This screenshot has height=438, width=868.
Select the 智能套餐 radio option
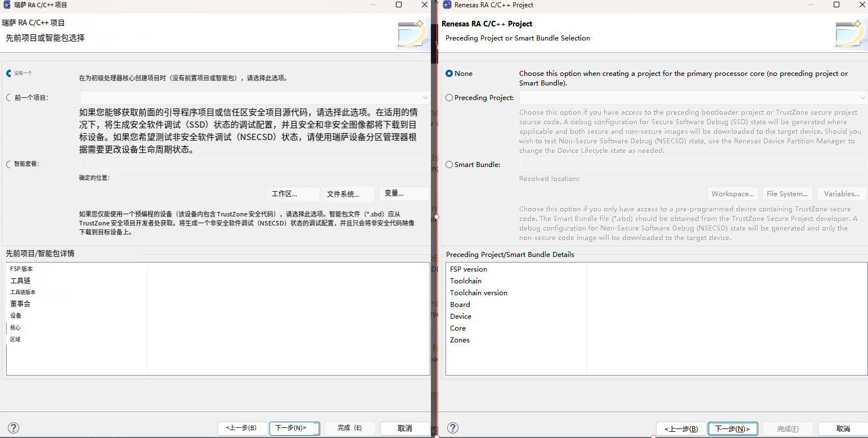8,164
